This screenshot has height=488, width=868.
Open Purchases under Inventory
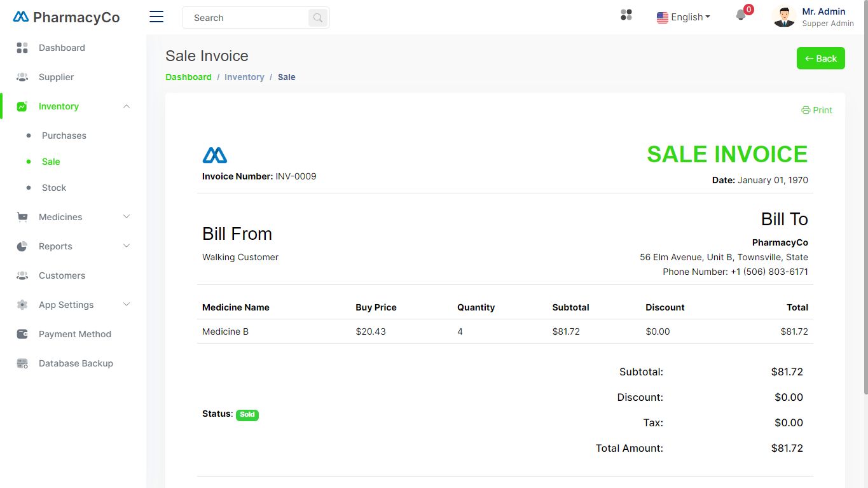coord(64,136)
